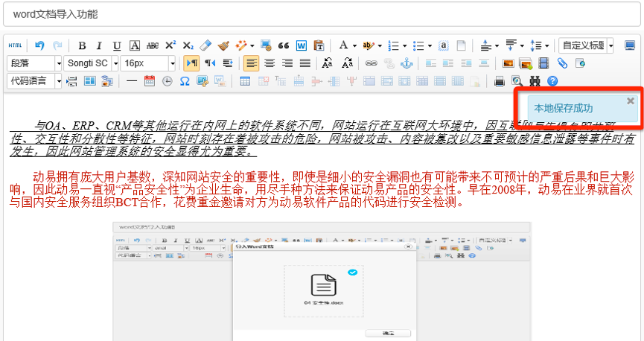
Task: Switch to HTML source view
Action: click(15, 45)
